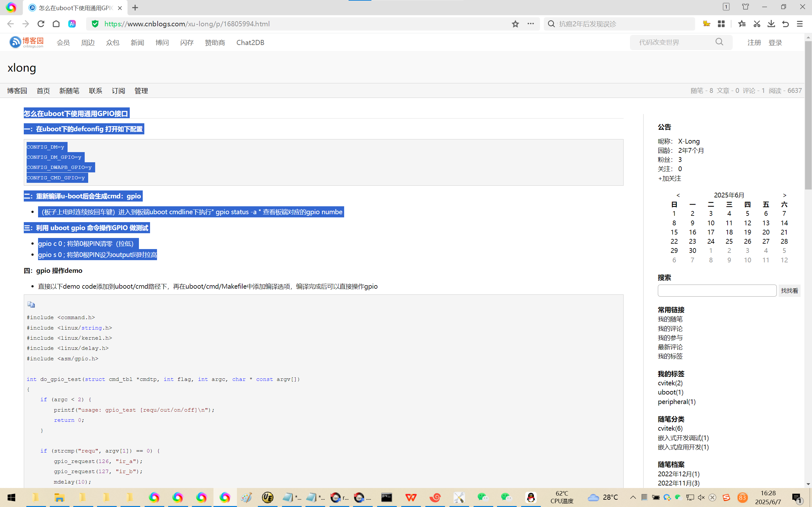812x507 pixels.
Task: Click the cnblogs header search magnifier
Action: point(719,42)
